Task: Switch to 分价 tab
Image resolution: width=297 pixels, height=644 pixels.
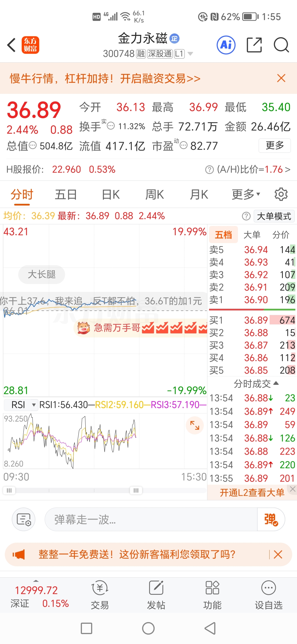Action: click(x=281, y=235)
